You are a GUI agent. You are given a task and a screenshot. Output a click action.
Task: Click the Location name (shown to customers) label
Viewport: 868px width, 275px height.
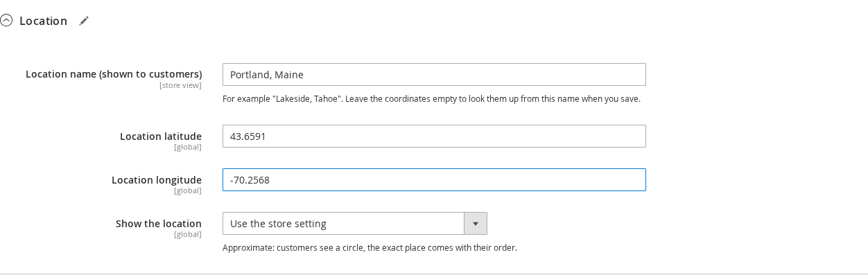pos(114,74)
